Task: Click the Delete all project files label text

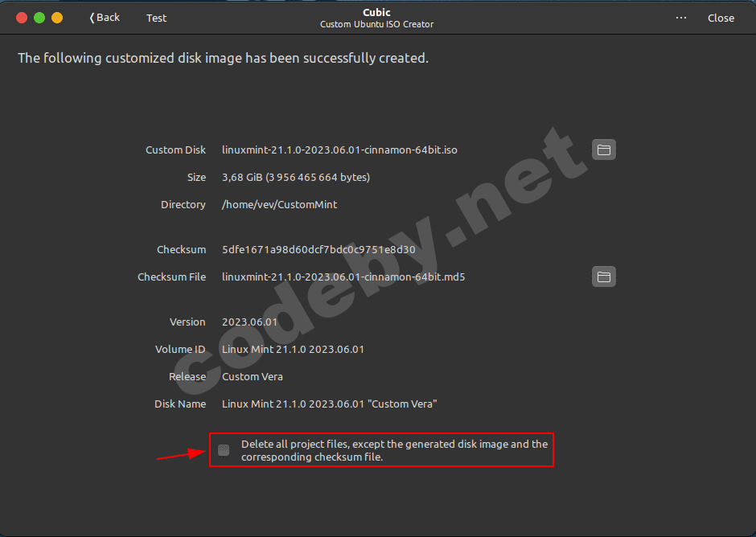Action: click(394, 450)
